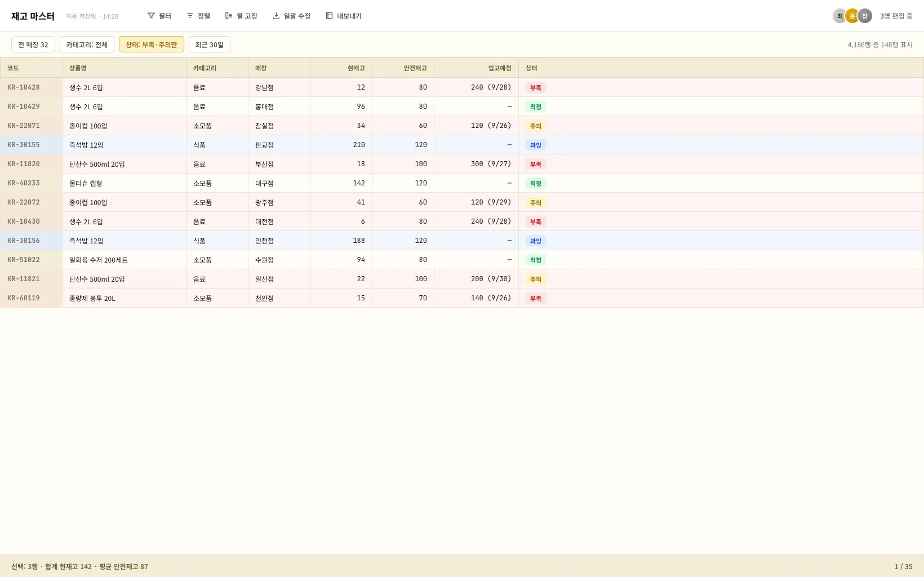
Task: Open the 정렬 toolbar button
Action: [198, 16]
